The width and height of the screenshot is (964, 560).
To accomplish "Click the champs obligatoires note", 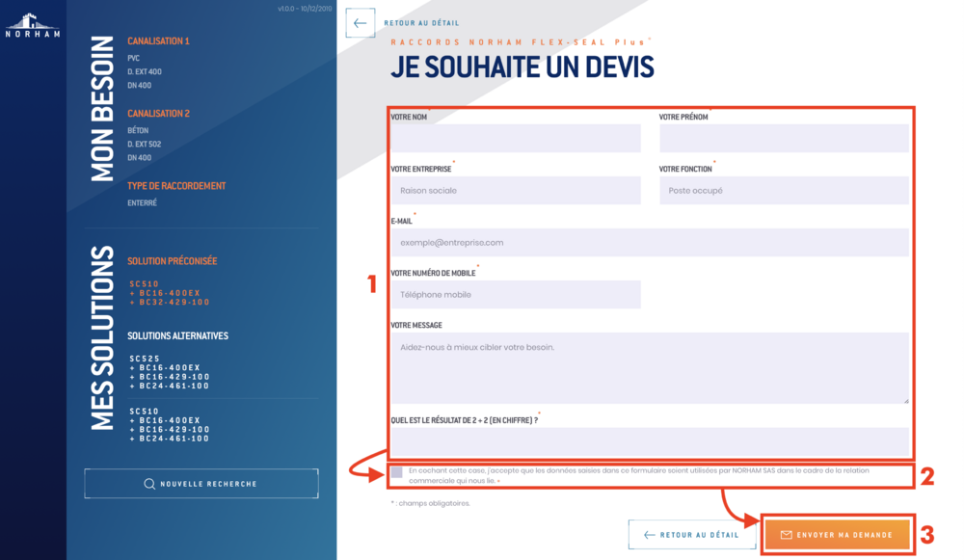I will click(x=430, y=503).
